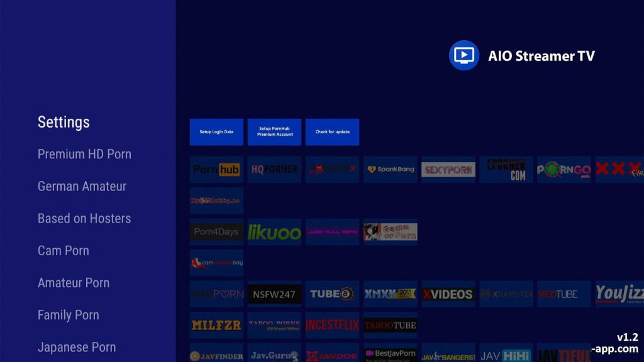The width and height of the screenshot is (644, 362).
Task: Open the MILFZR tile
Action: pos(216,325)
